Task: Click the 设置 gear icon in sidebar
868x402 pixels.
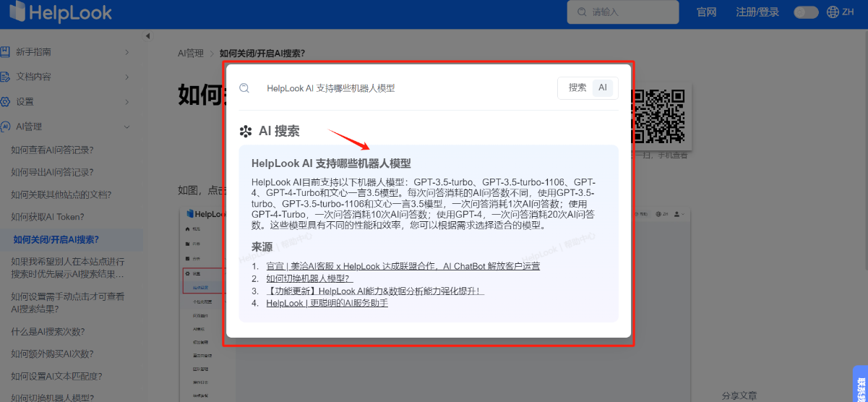Action: (x=5, y=101)
